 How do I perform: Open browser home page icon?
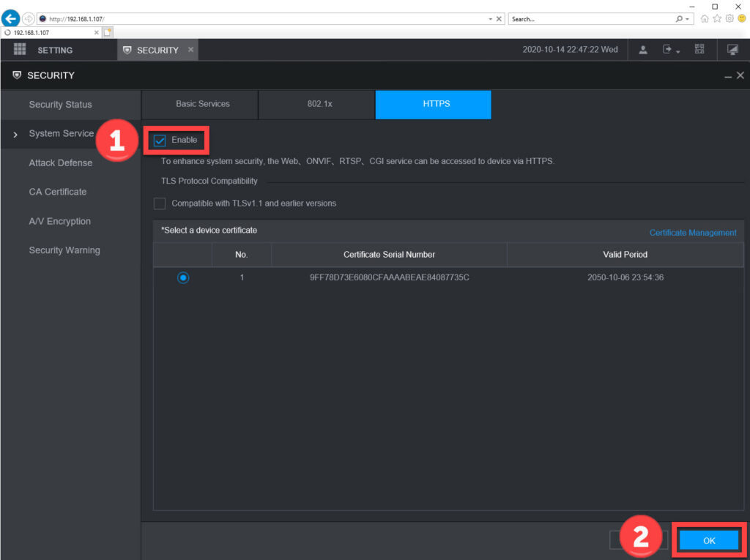point(705,19)
